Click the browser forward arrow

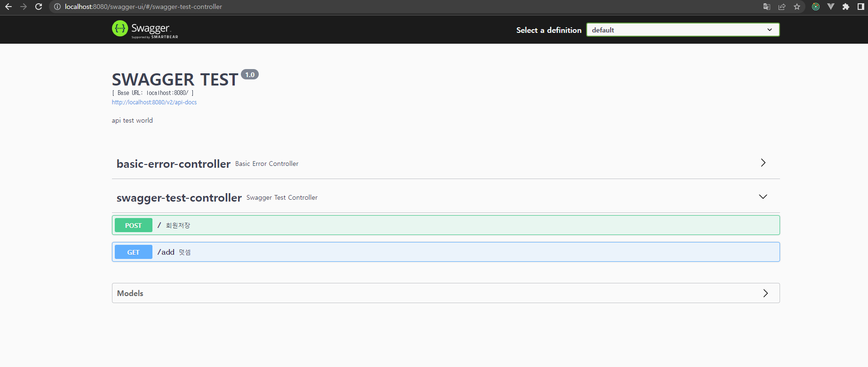tap(24, 7)
